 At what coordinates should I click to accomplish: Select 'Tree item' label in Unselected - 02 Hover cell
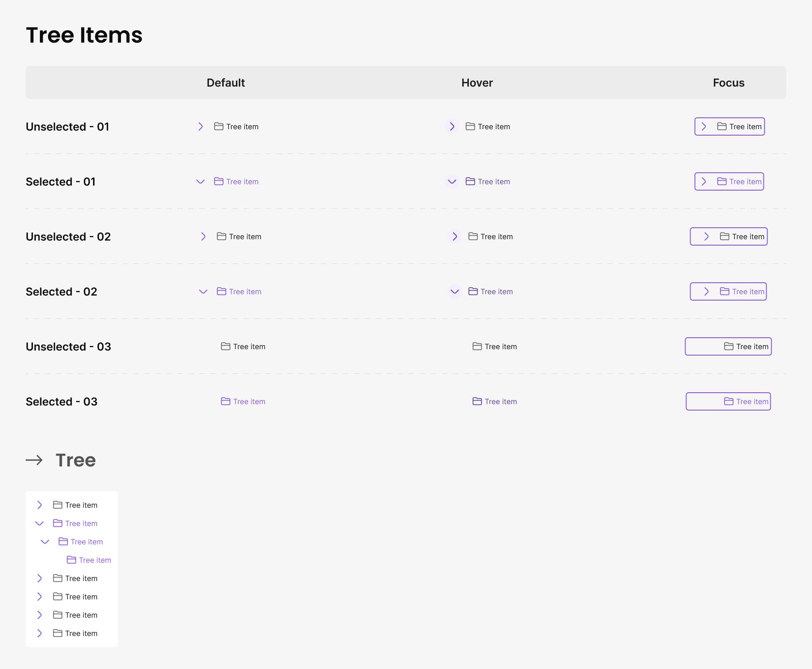point(497,236)
